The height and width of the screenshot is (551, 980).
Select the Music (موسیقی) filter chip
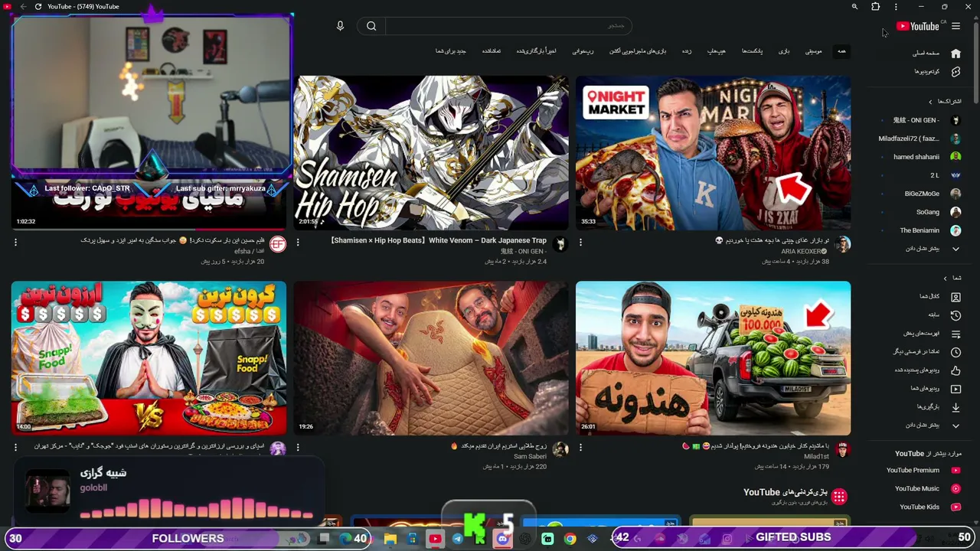[x=813, y=51]
